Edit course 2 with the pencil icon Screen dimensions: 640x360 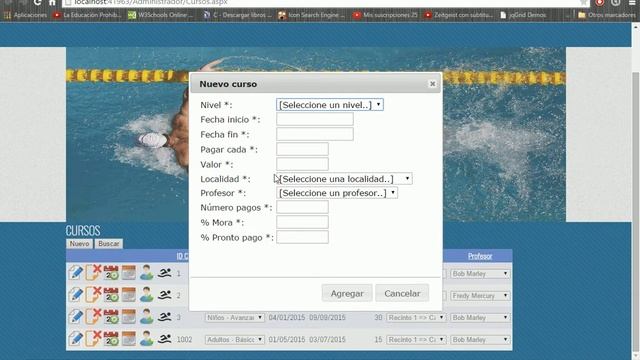(76, 295)
